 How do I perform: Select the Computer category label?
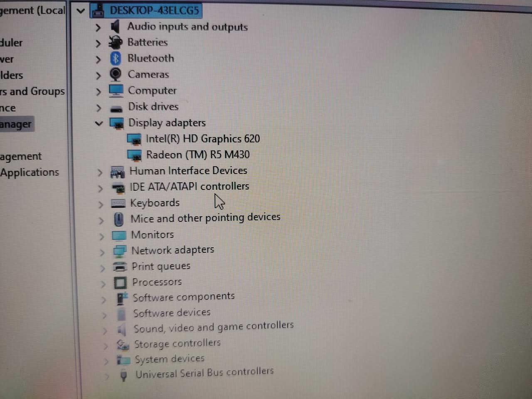[x=152, y=91]
